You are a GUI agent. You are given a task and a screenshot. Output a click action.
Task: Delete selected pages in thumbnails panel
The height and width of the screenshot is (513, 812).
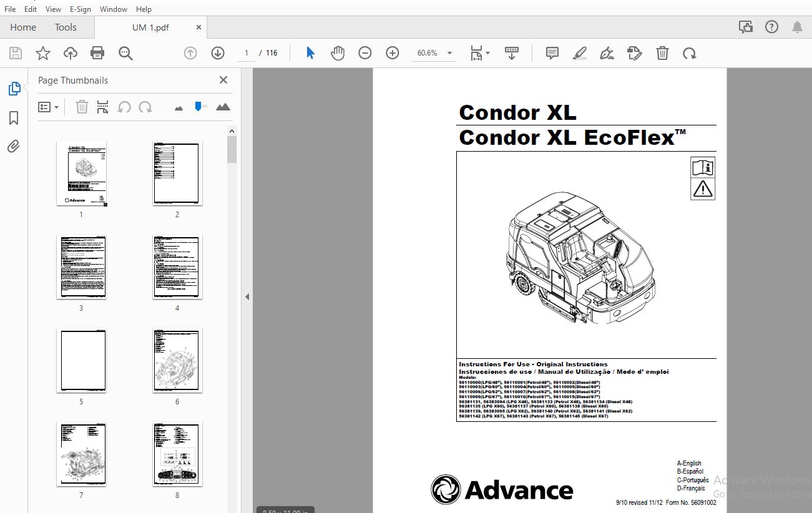point(82,107)
